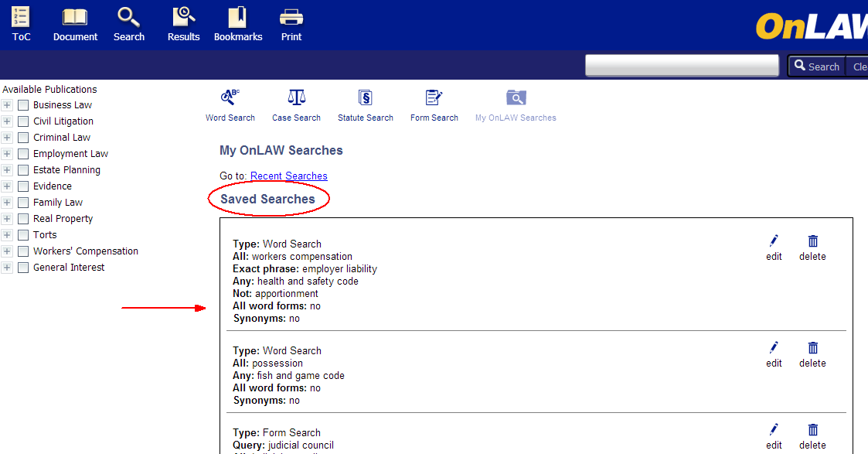
Task: Check the Estate Planning checkbox
Action: [x=23, y=170]
